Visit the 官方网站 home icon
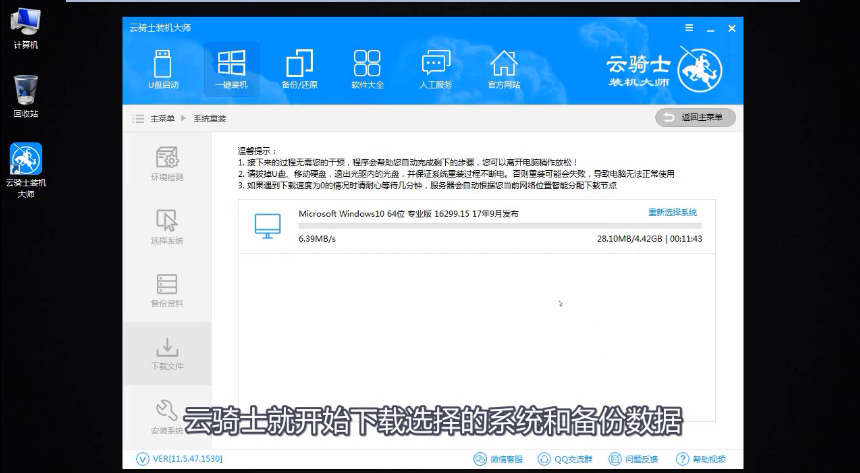Viewport: 860px width, 473px height. coord(503,69)
